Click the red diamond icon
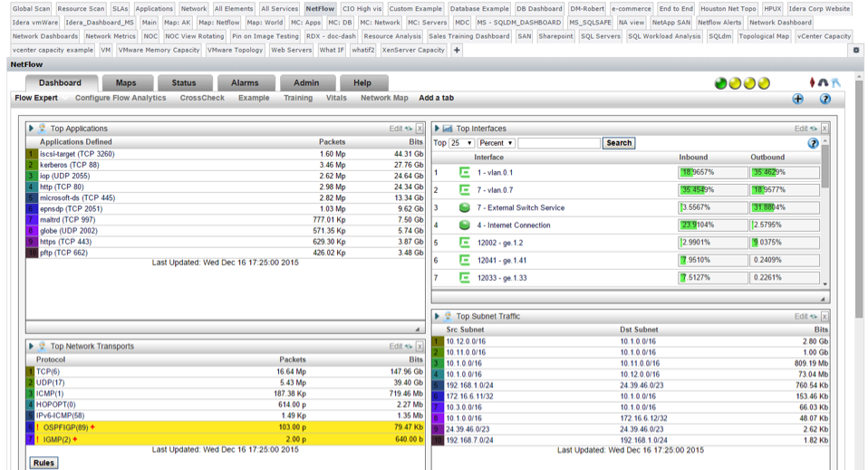This screenshot has height=470, width=868. (812, 82)
